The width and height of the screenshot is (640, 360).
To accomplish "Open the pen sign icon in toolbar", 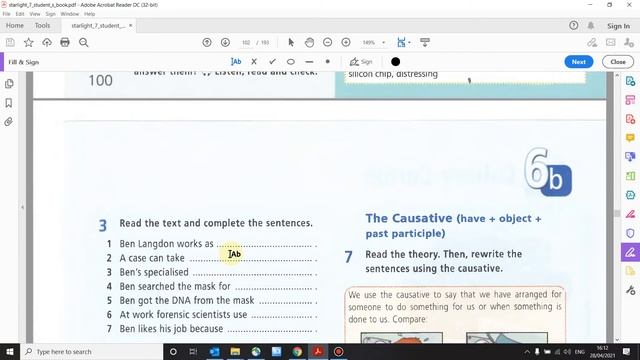I will tap(592, 42).
